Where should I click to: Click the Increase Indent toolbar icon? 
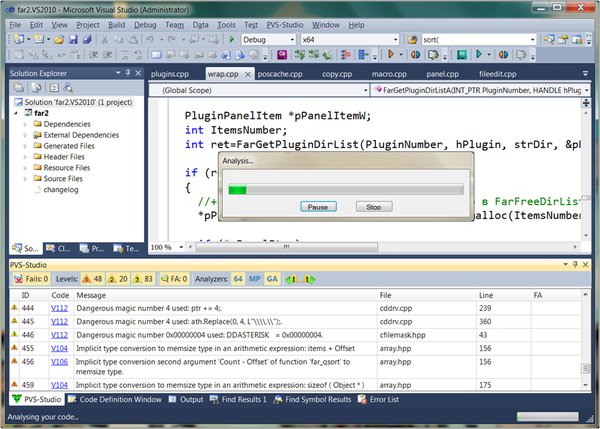108,55
